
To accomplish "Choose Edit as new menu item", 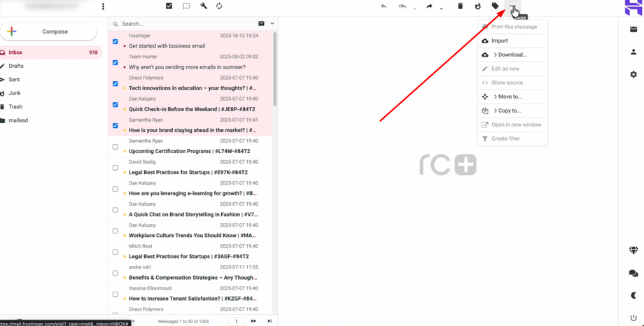I will [x=512, y=69].
